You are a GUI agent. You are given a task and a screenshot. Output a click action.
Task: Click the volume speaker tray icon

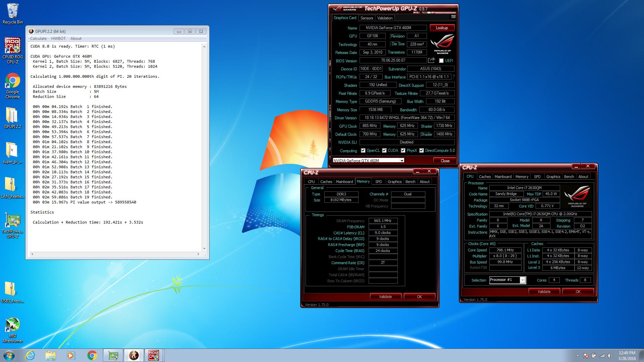tap(610, 356)
